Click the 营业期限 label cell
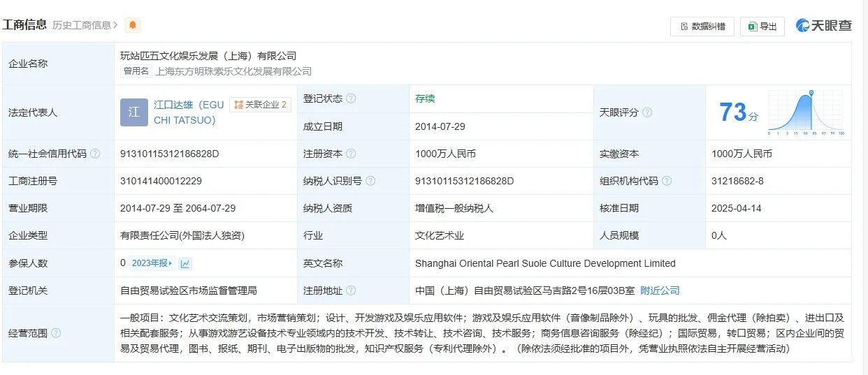Screen dimensions: 868x375 point(59,208)
